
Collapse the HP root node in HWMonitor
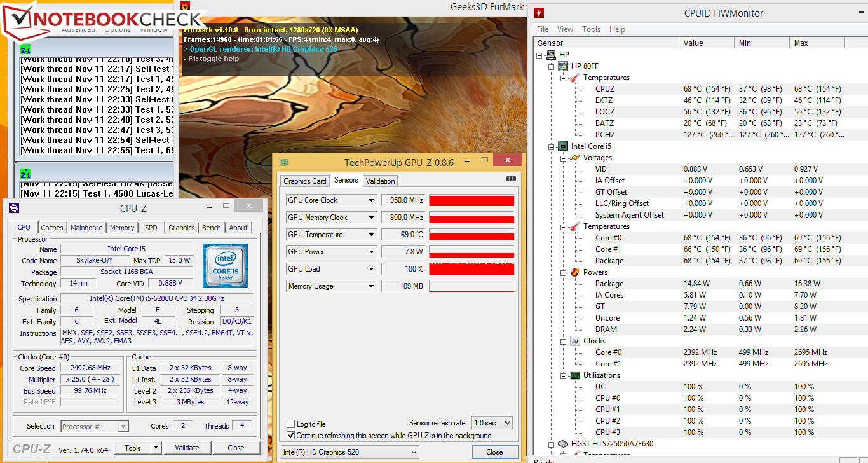pyautogui.click(x=539, y=55)
